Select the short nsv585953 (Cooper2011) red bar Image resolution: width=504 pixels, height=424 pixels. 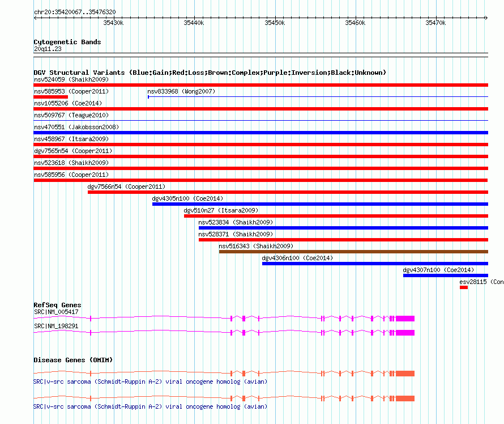[x=51, y=97]
